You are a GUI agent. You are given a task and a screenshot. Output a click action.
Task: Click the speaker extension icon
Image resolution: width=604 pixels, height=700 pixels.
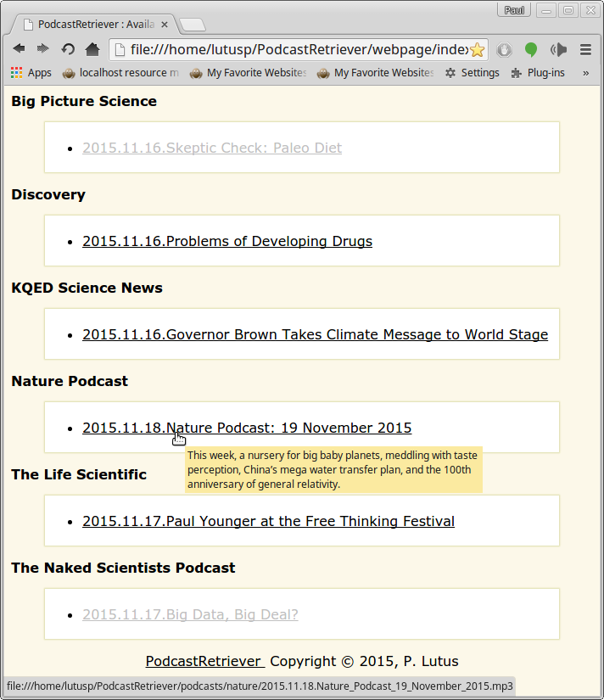coord(558,49)
